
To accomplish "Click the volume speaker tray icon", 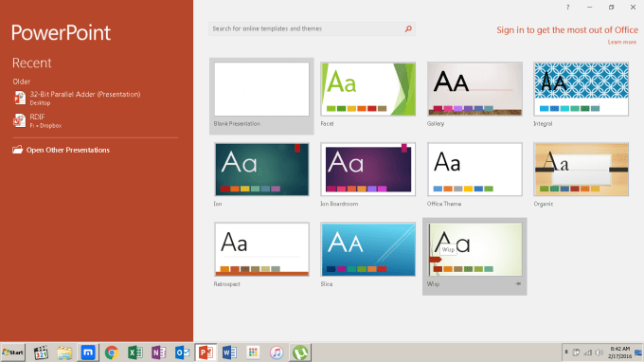I will [599, 353].
